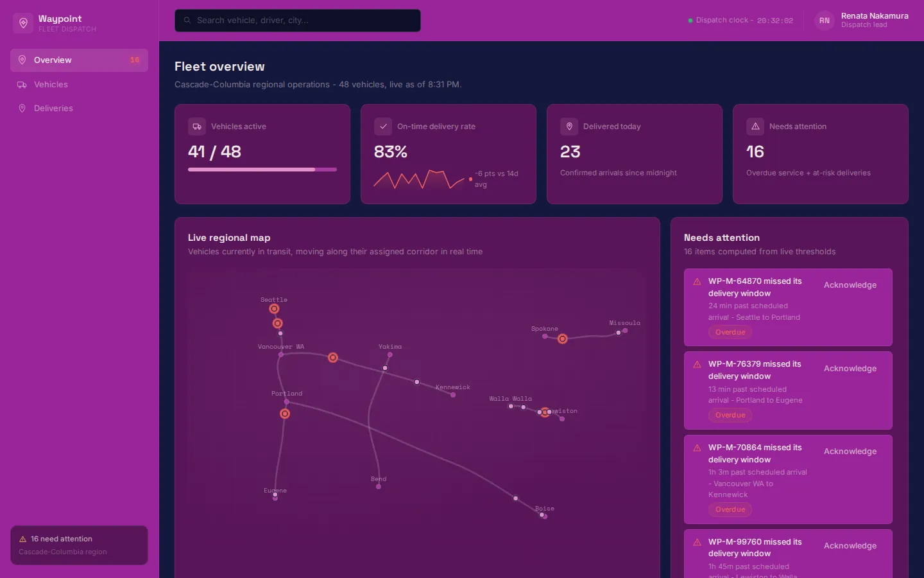Click Overdue tag on WP-M-70864 alert
The image size is (924, 578).
pyautogui.click(x=730, y=510)
